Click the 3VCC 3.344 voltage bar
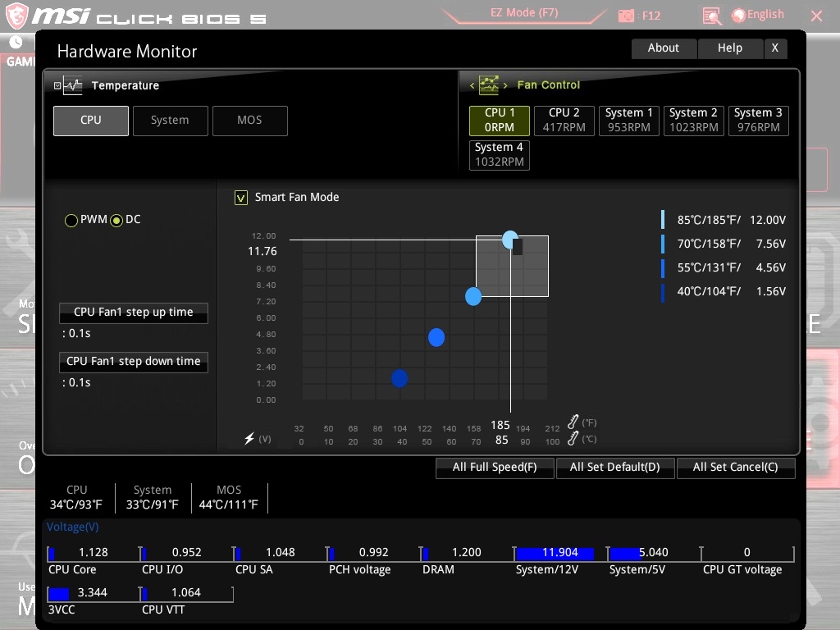The width and height of the screenshot is (840, 630). (x=94, y=594)
